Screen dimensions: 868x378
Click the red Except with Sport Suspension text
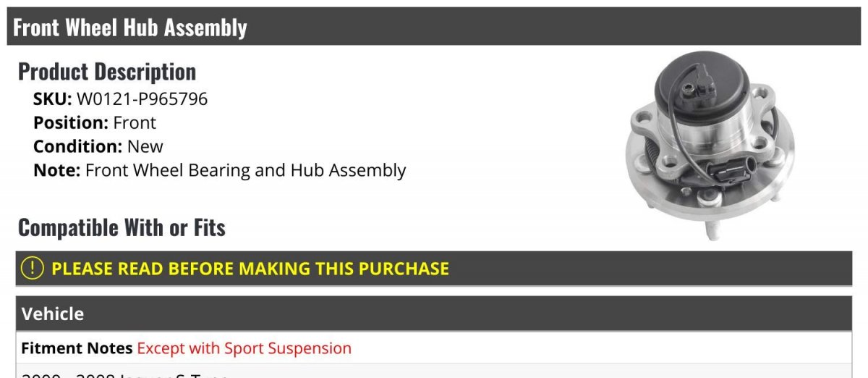(x=244, y=348)
